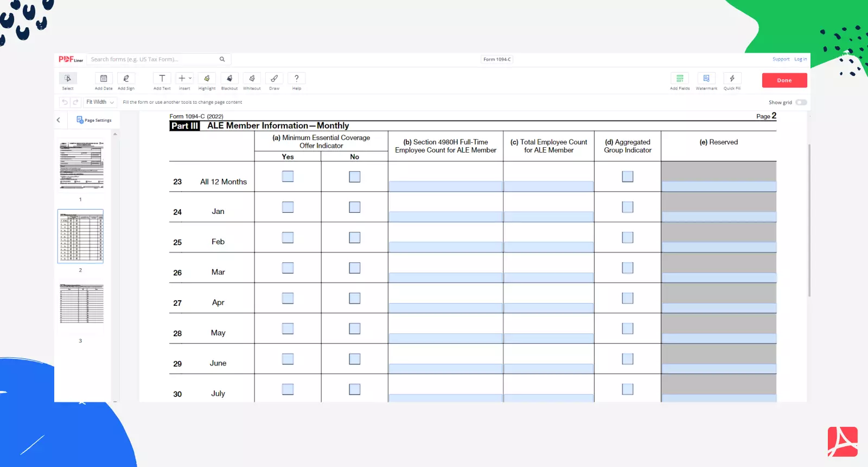Select the Highlight tool
Screen dimensions: 868x467
pos(207,81)
